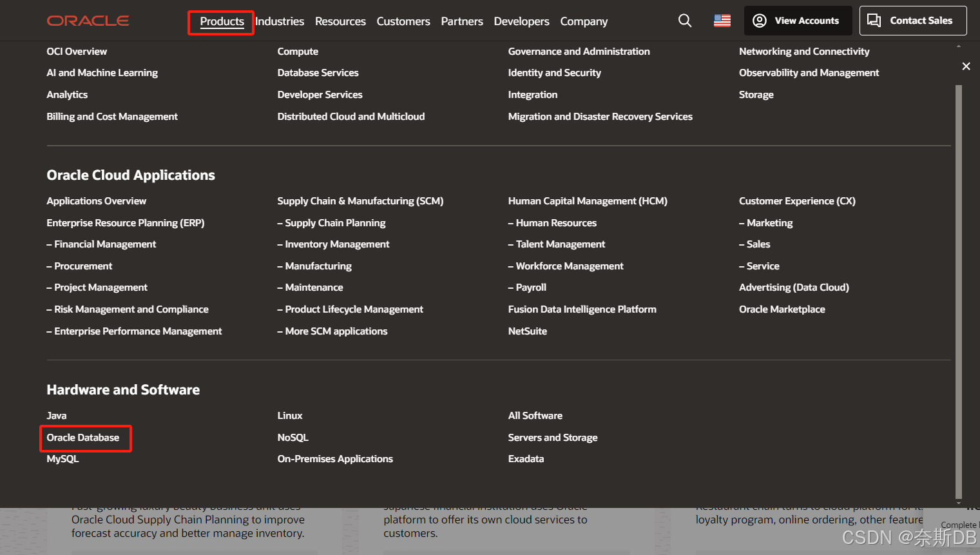Open Fusion Data Intelligence Platform
Viewport: 980px width, 555px height.
click(x=582, y=309)
